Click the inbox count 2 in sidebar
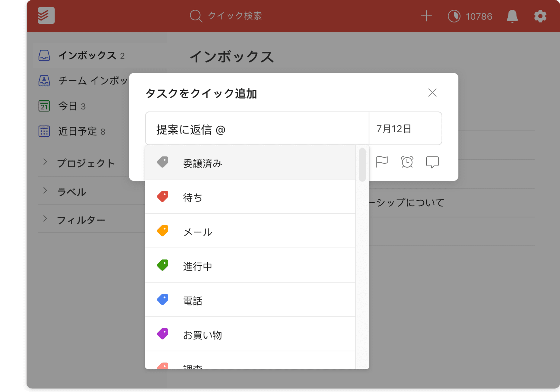Screen dimensions: 560x392 pyautogui.click(x=122, y=56)
